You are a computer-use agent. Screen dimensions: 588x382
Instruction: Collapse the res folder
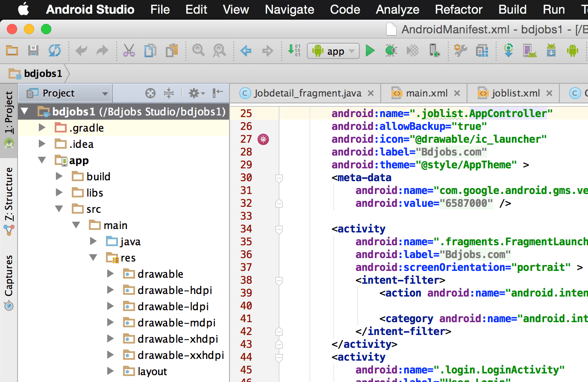tap(93, 258)
